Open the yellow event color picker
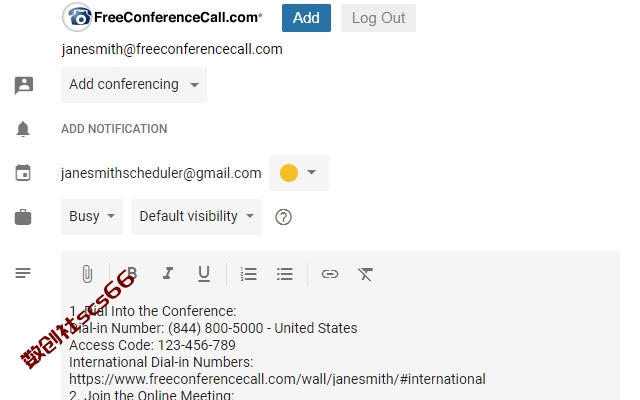The height and width of the screenshot is (400, 640). [299, 173]
